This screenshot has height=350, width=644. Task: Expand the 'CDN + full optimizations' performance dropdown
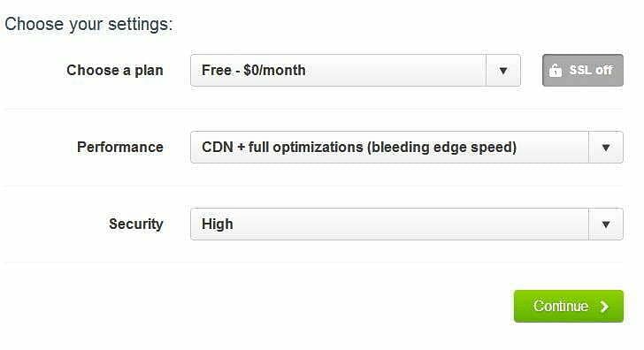407,148
